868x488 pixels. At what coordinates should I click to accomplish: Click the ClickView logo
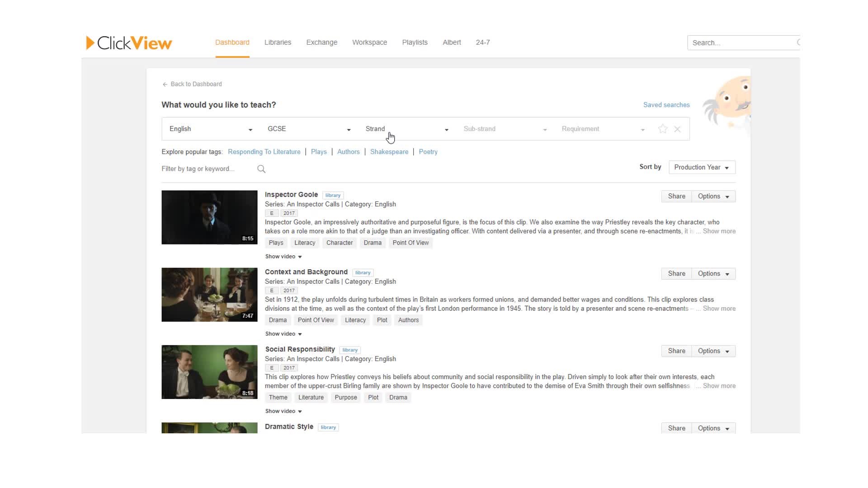[129, 43]
